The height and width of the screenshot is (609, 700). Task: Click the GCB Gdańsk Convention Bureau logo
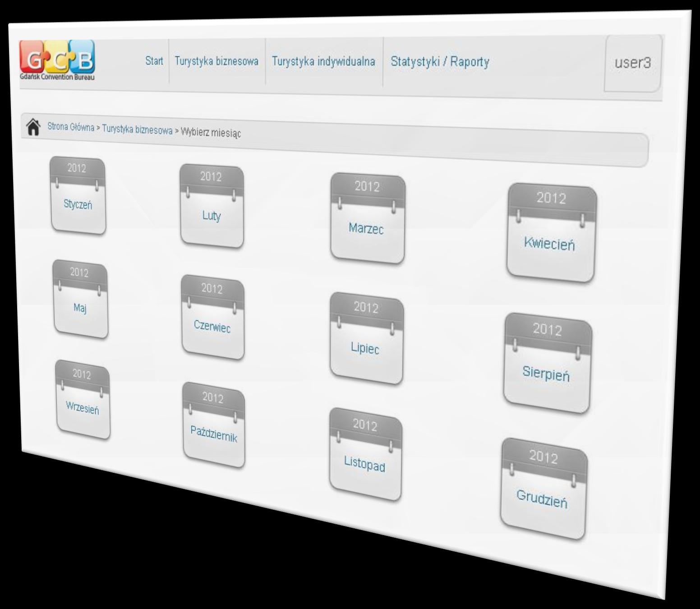click(x=57, y=60)
